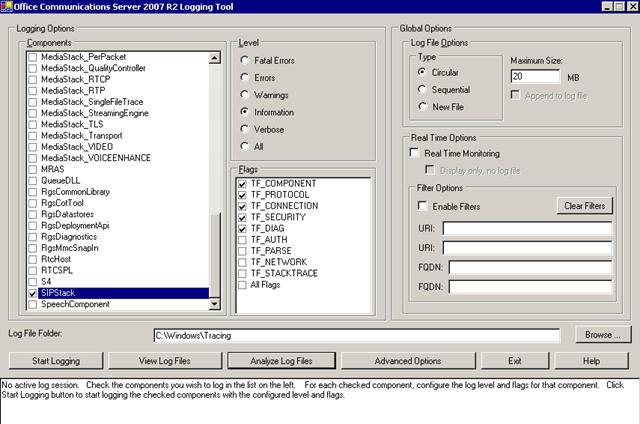Select the Information level

[x=244, y=112]
